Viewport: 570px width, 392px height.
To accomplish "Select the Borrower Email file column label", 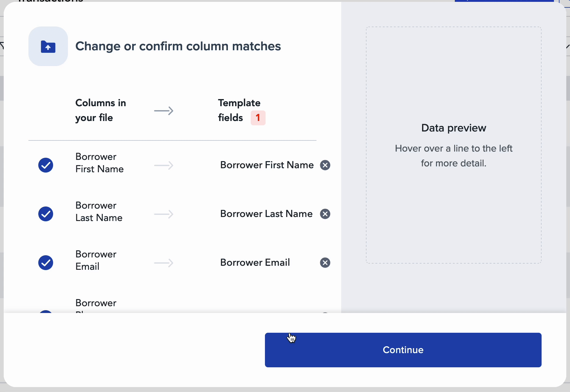I will pos(96,260).
